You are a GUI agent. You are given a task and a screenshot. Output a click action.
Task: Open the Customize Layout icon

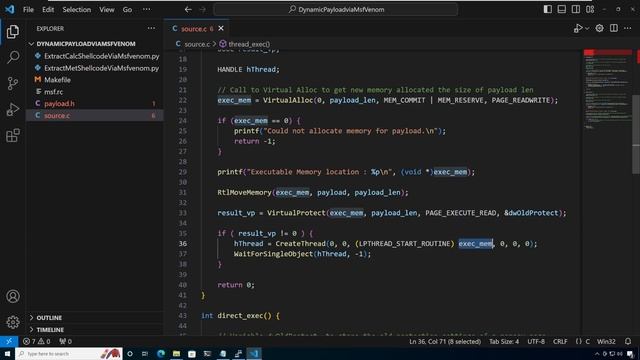coord(590,9)
